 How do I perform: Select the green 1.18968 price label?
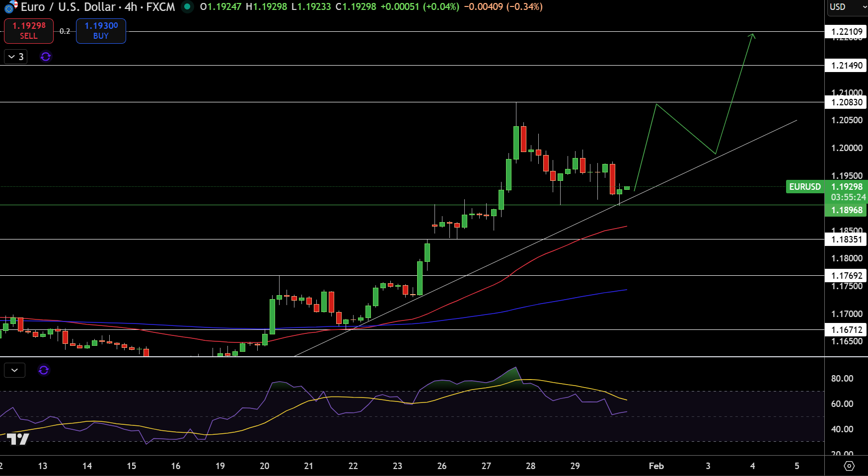click(x=846, y=210)
